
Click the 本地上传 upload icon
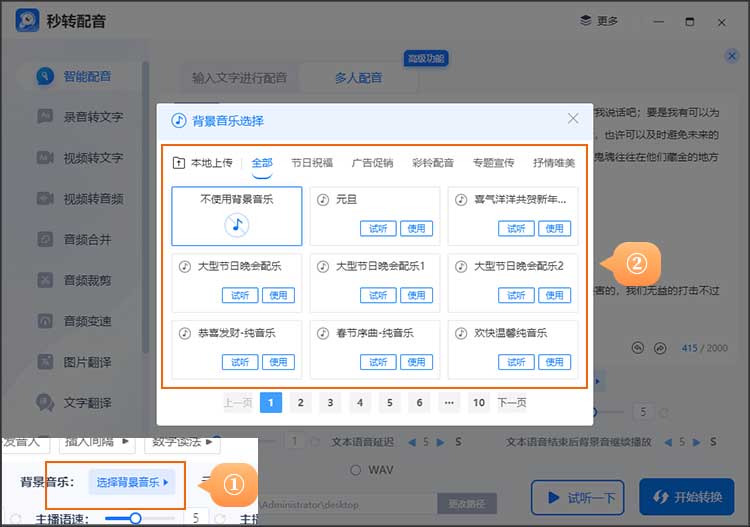pos(178,163)
